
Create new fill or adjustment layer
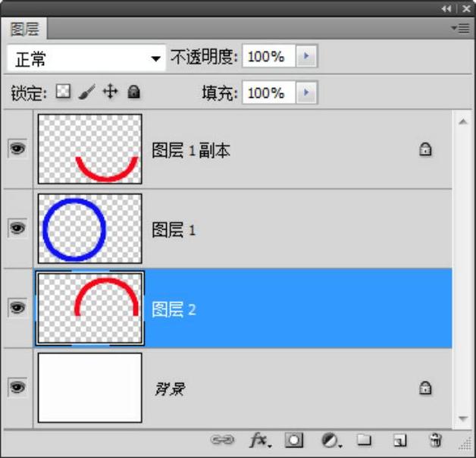pyautogui.click(x=330, y=440)
